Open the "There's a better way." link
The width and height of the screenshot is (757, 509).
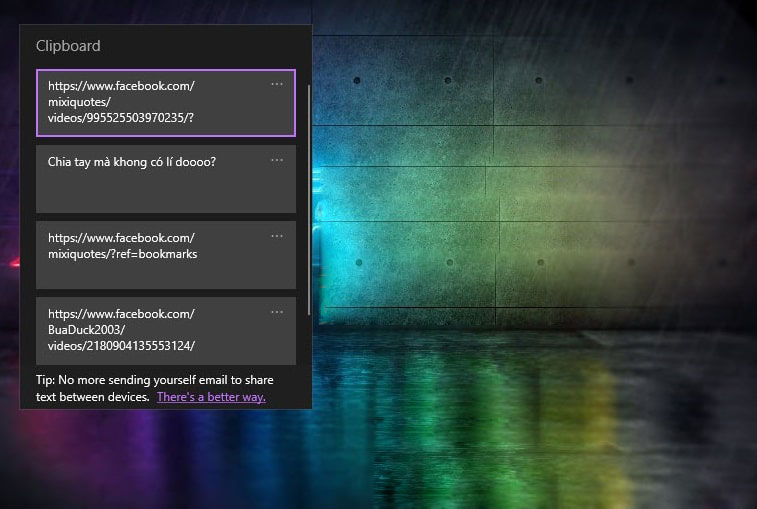pos(211,397)
